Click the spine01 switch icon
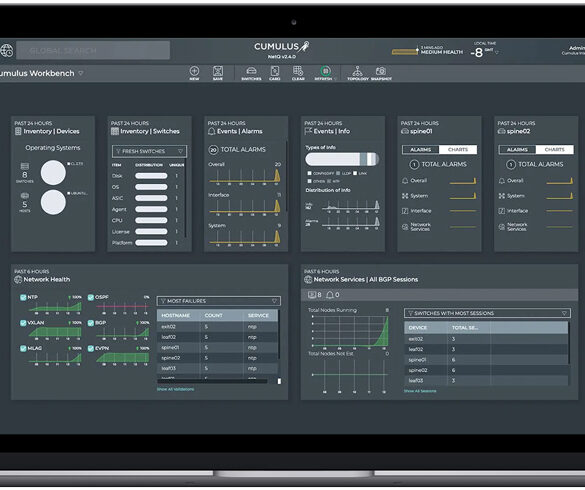 (x=404, y=131)
